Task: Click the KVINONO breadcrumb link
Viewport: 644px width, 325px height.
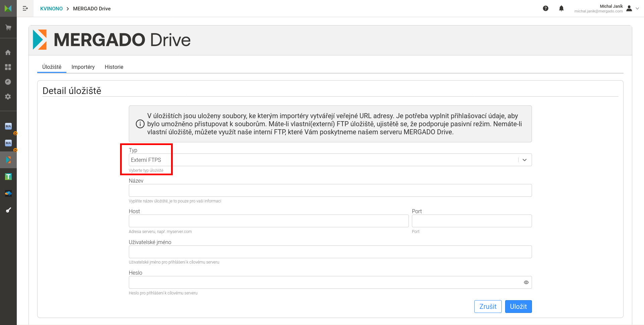Action: click(x=51, y=9)
